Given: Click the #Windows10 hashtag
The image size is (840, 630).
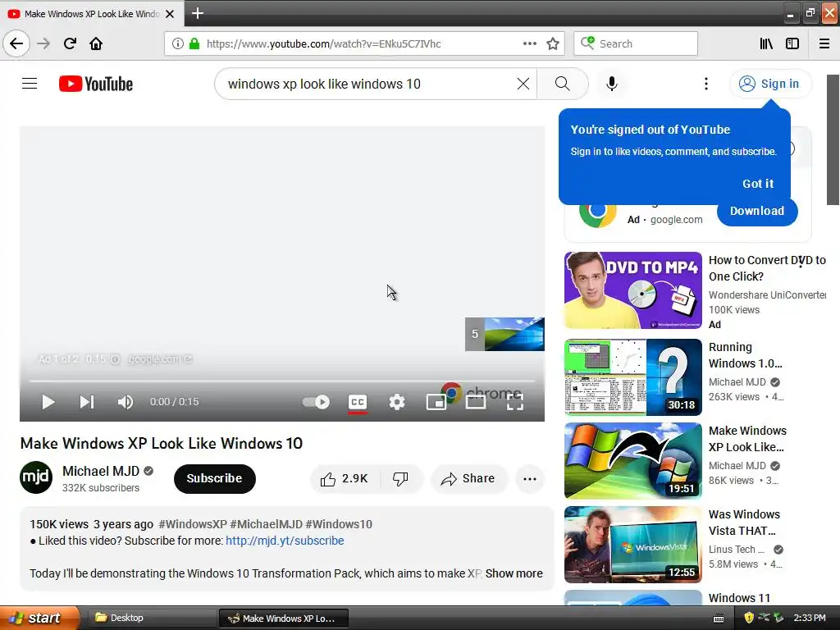Looking at the screenshot, I should tap(339, 524).
